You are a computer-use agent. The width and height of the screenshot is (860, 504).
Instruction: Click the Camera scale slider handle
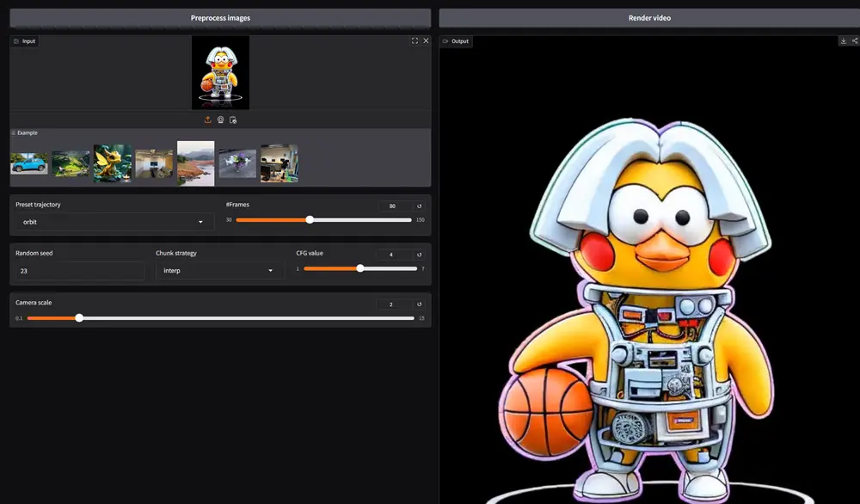tap(79, 318)
